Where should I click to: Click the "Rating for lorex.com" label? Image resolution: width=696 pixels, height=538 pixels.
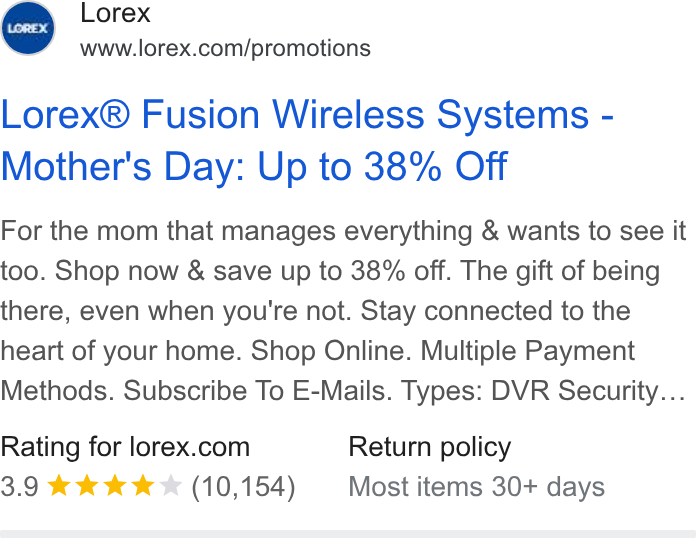(x=125, y=447)
